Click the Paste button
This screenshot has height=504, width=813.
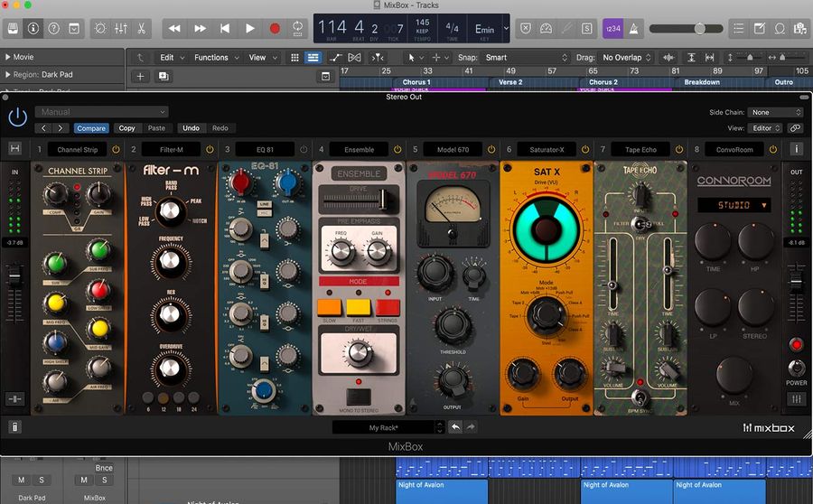click(x=156, y=128)
